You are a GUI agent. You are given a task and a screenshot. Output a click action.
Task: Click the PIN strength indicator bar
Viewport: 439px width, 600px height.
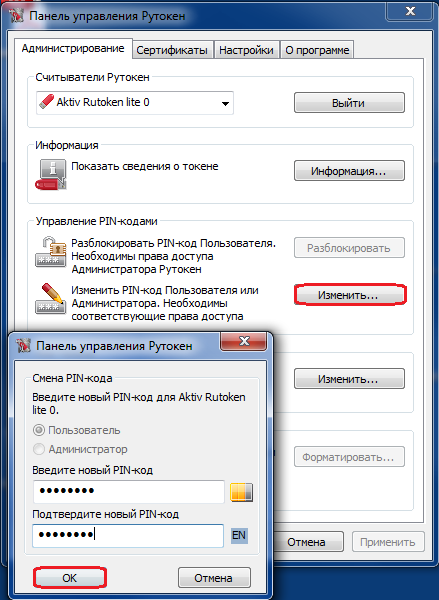click(241, 492)
